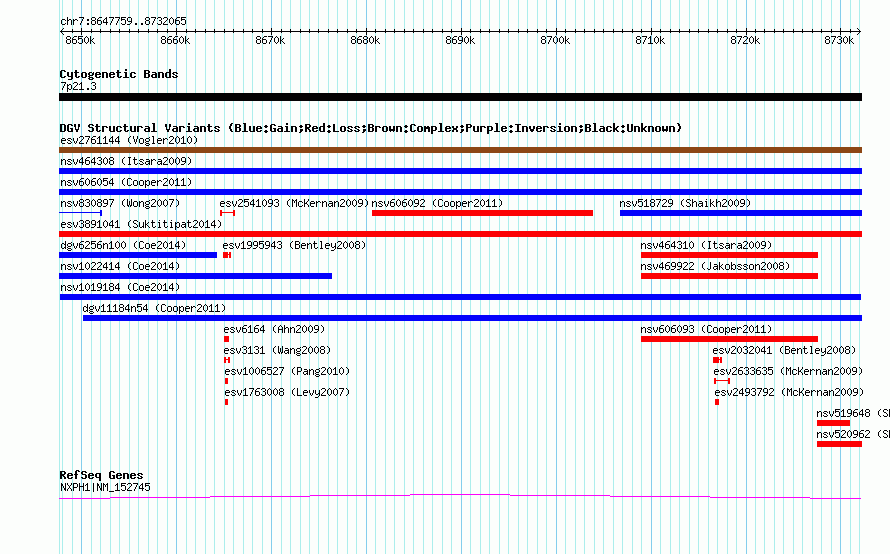Click the esv2541093 (McKernan2009) label

tap(294, 203)
